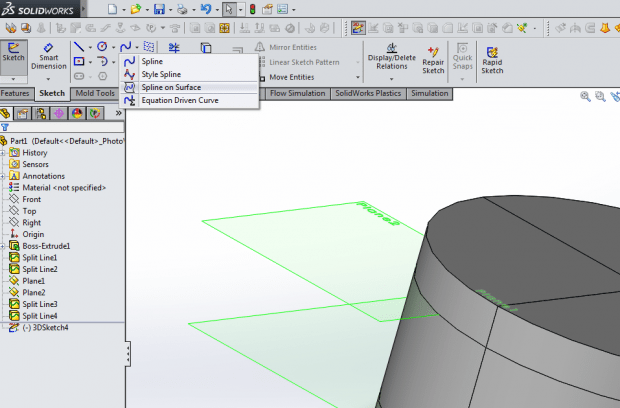
Task: Switch to the Mold Tools tab
Action: [x=95, y=93]
